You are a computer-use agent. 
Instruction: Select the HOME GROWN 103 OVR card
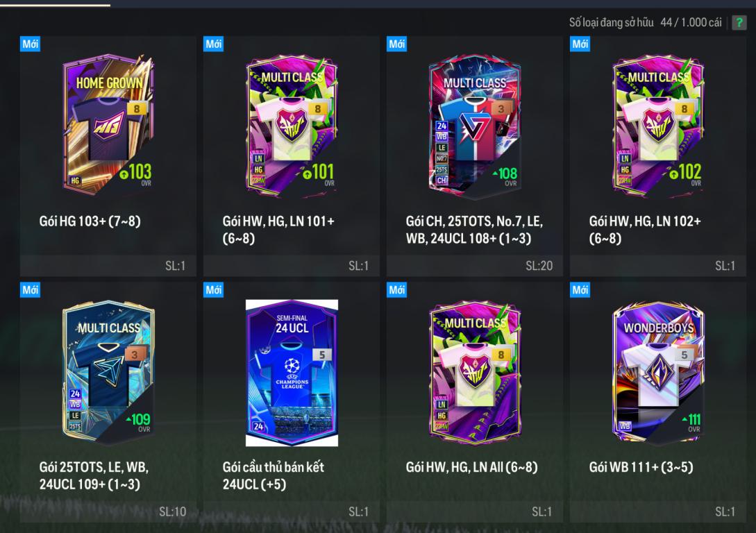pos(108,124)
